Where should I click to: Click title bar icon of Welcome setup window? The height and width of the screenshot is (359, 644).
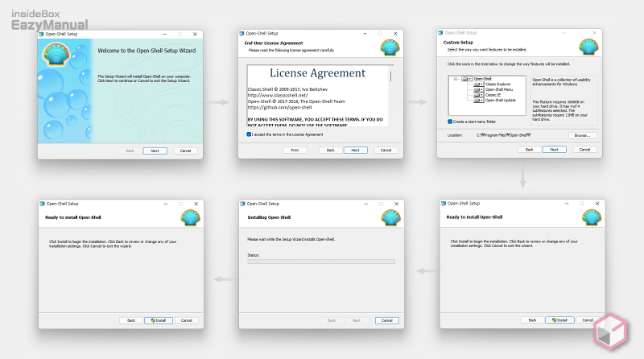click(x=43, y=34)
